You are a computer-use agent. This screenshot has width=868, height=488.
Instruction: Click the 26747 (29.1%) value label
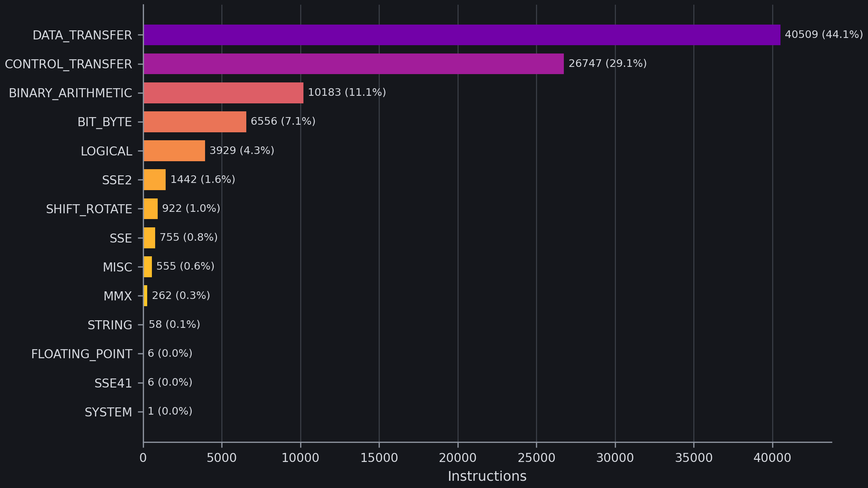click(608, 64)
